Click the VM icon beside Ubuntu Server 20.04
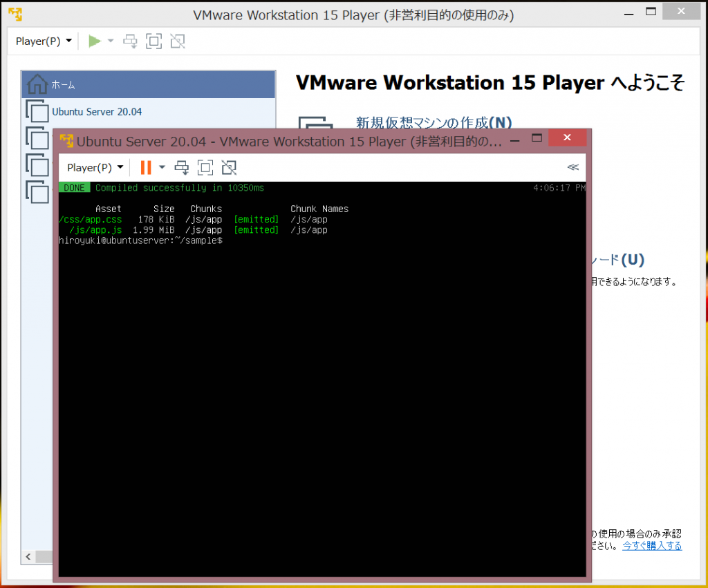 point(37,111)
